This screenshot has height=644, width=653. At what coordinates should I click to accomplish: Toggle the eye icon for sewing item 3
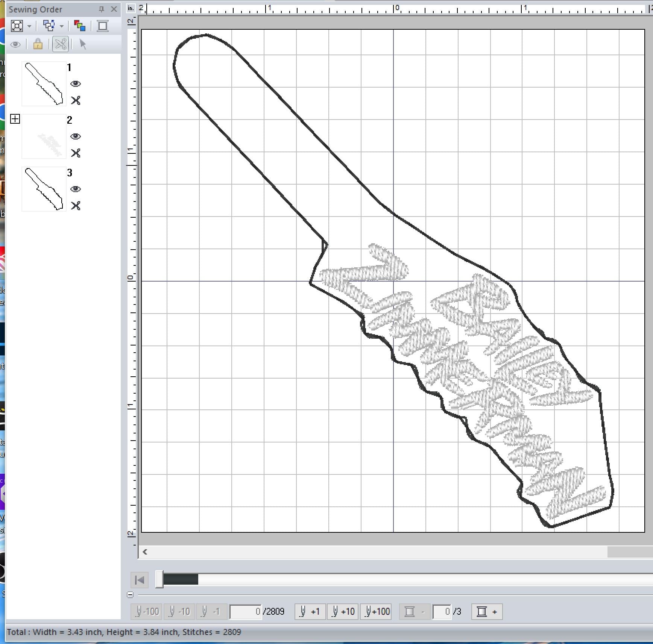(x=76, y=189)
